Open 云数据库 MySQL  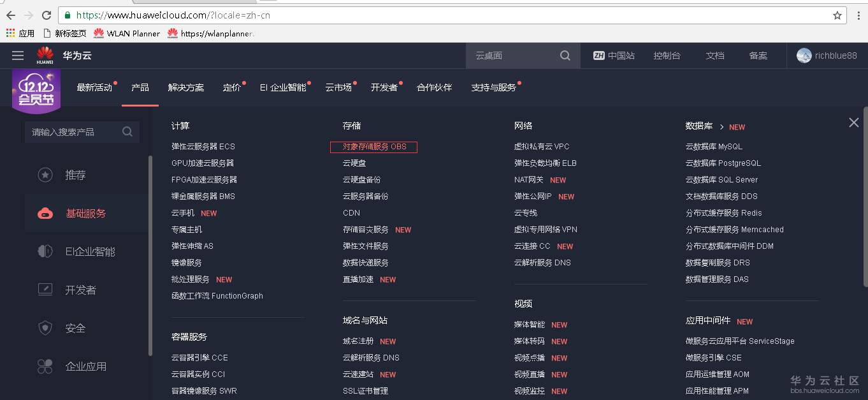tap(714, 146)
